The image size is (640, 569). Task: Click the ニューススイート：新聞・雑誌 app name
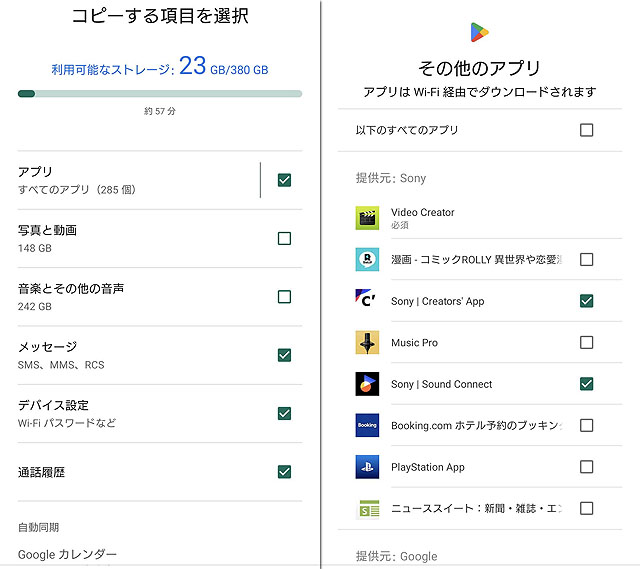tap(477, 509)
